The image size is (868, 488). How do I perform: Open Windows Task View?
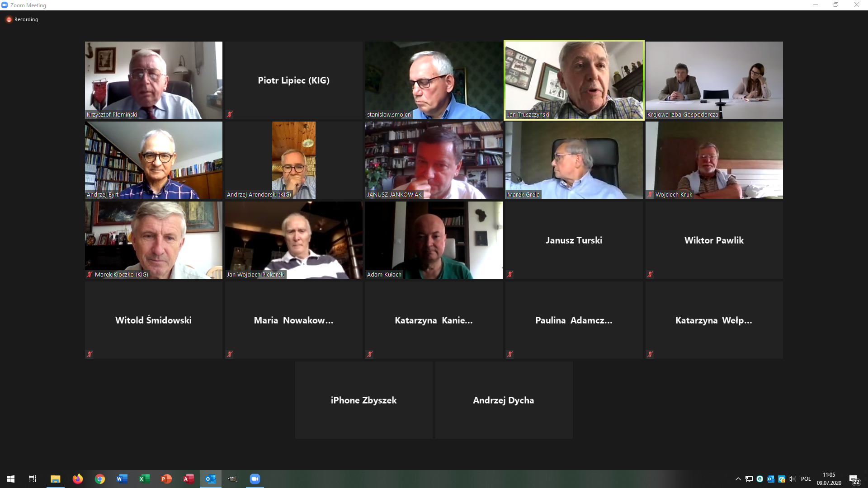tap(33, 479)
